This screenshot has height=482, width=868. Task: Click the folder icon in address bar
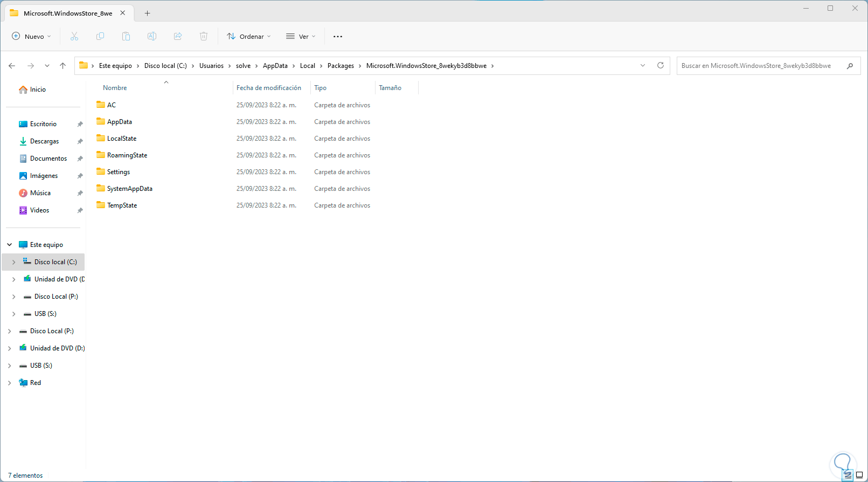click(x=84, y=65)
